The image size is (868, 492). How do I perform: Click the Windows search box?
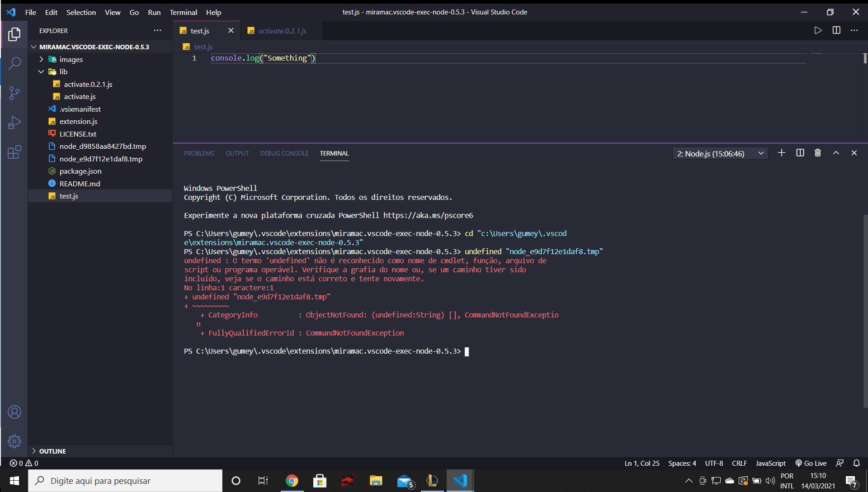coord(125,481)
